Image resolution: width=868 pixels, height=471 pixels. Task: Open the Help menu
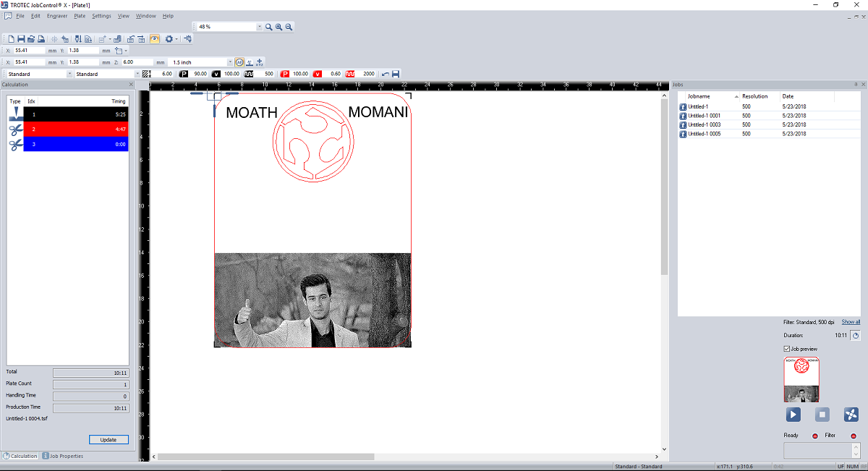tap(168, 16)
